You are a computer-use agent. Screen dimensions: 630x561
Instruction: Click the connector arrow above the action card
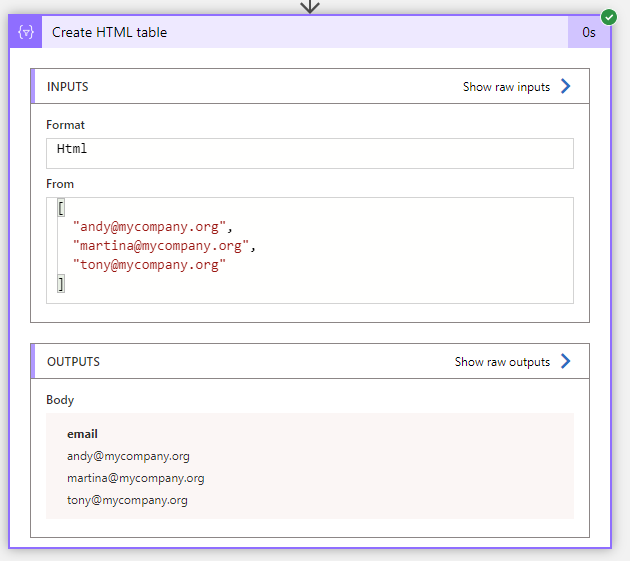coord(310,6)
